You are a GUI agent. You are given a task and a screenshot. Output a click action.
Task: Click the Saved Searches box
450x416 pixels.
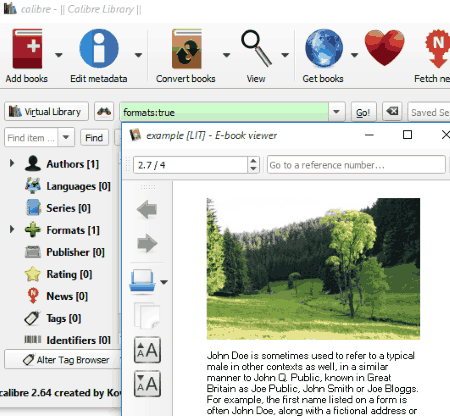[429, 112]
